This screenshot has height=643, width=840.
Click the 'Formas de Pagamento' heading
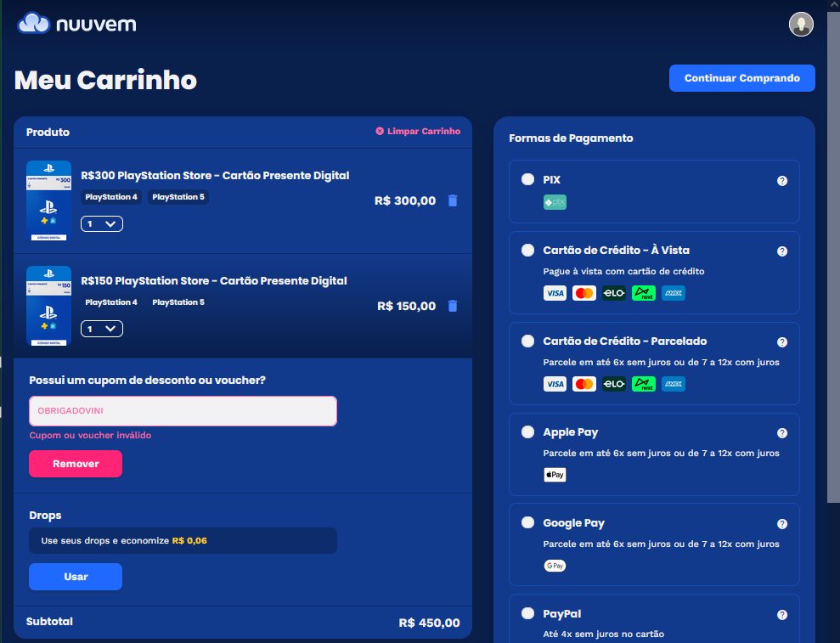(x=571, y=138)
